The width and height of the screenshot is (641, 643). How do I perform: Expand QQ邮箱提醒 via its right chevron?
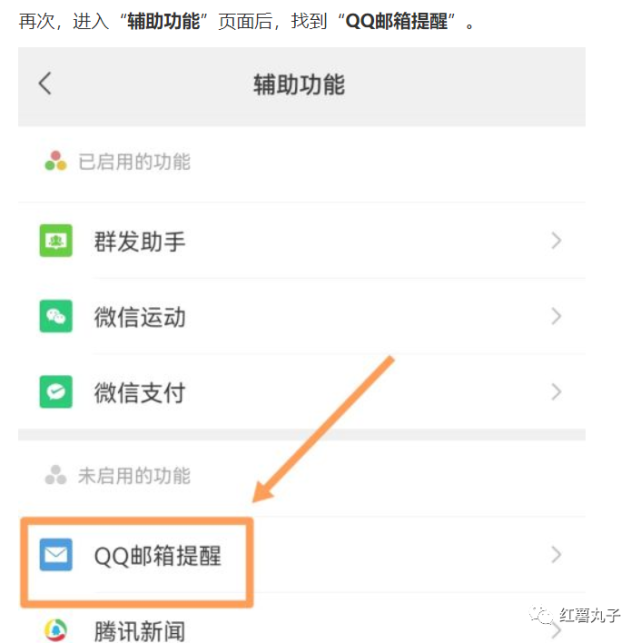pos(556,554)
